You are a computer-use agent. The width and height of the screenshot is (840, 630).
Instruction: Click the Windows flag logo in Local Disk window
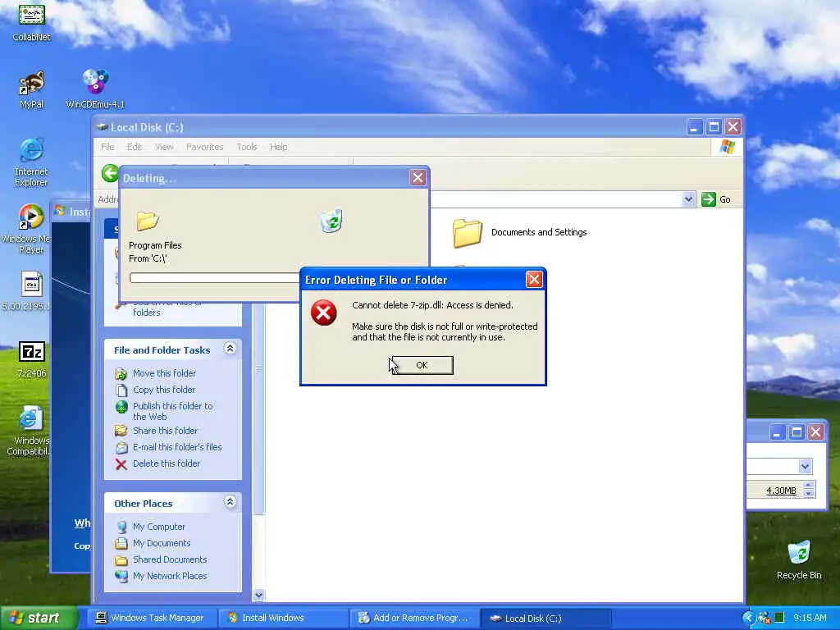click(727, 147)
